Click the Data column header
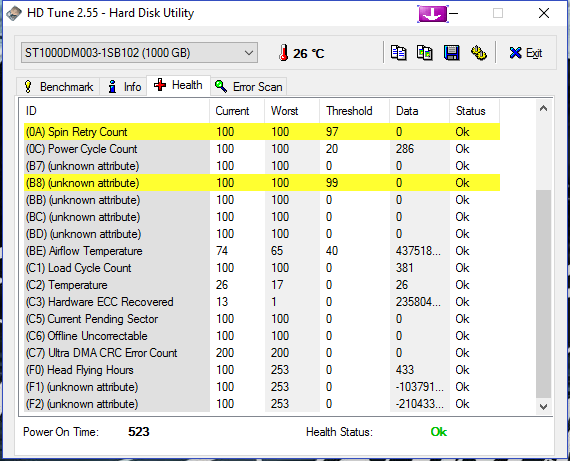 click(x=420, y=111)
